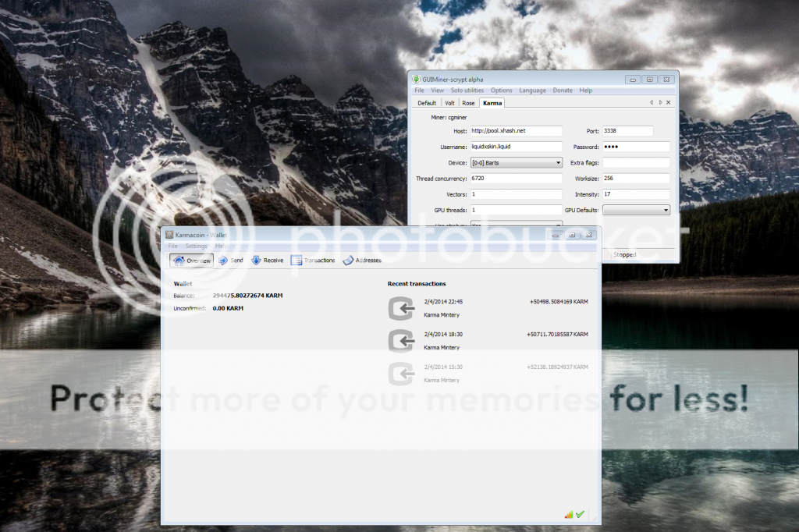Image resolution: width=799 pixels, height=532 pixels.
Task: Click the received icon for the 18:30 transaction
Action: point(401,341)
